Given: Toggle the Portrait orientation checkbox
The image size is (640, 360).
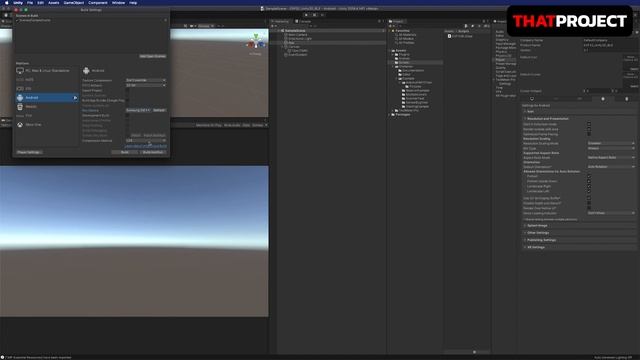Looking at the screenshot, I should pos(589,176).
